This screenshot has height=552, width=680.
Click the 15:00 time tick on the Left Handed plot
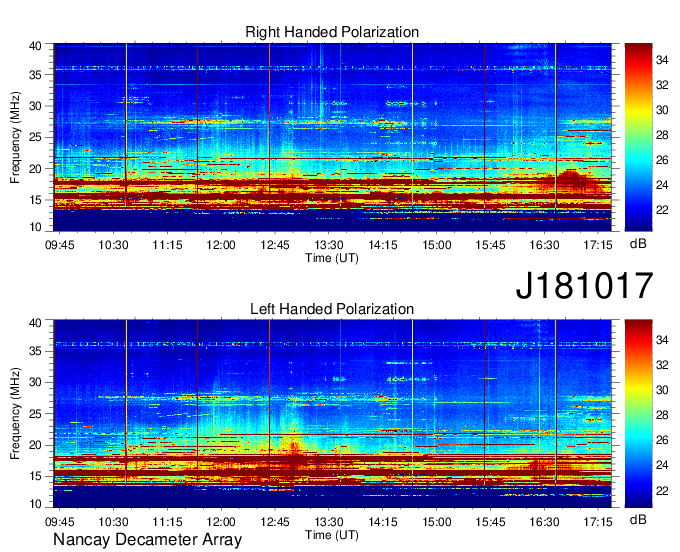(437, 522)
